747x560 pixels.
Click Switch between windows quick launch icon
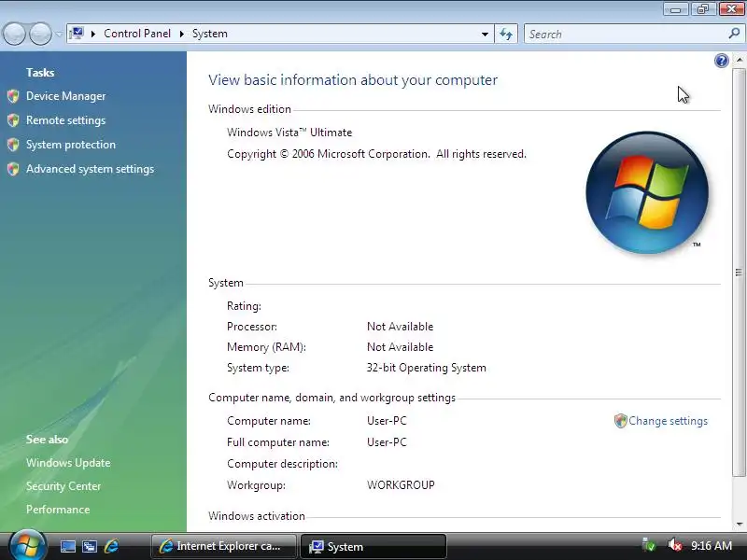90,546
